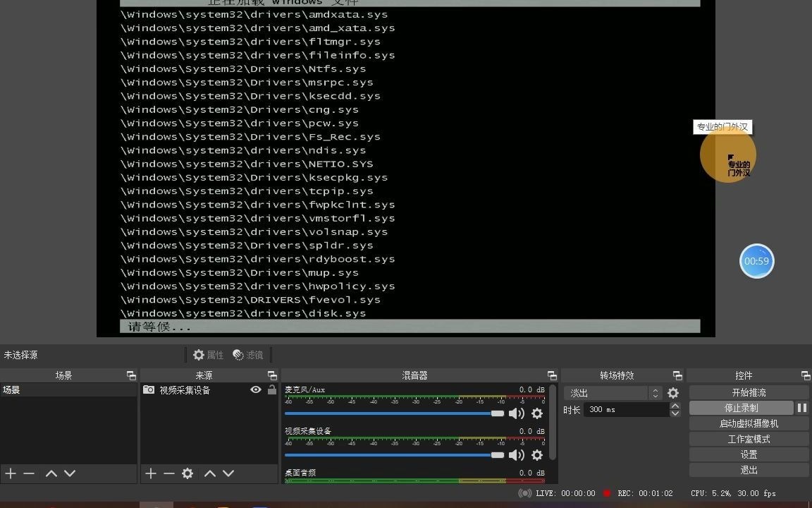Image resolution: width=812 pixels, height=508 pixels.
Task: Lock the 视频采集设备 source
Action: pos(272,389)
